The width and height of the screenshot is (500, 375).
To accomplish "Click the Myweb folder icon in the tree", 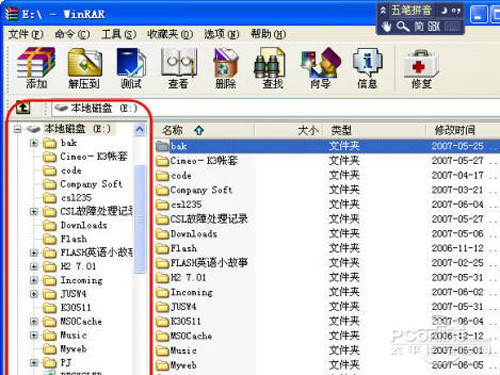I will click(50, 349).
